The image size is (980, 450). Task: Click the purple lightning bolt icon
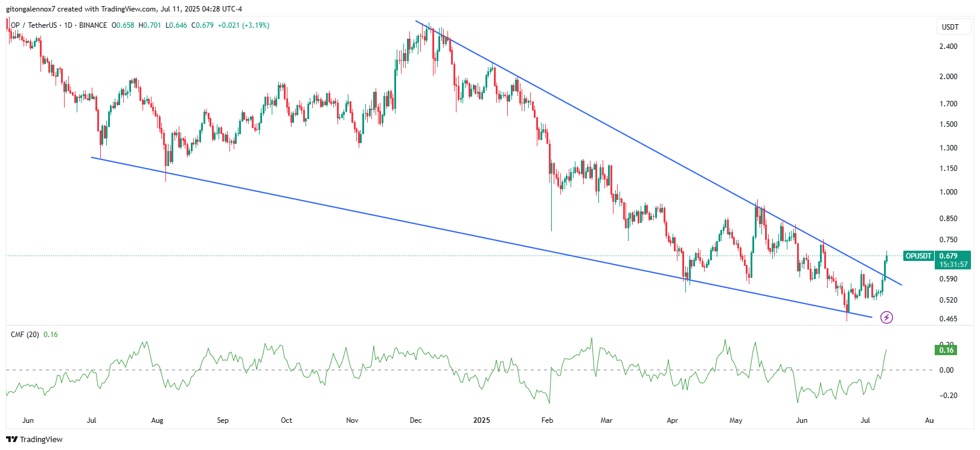pyautogui.click(x=886, y=317)
